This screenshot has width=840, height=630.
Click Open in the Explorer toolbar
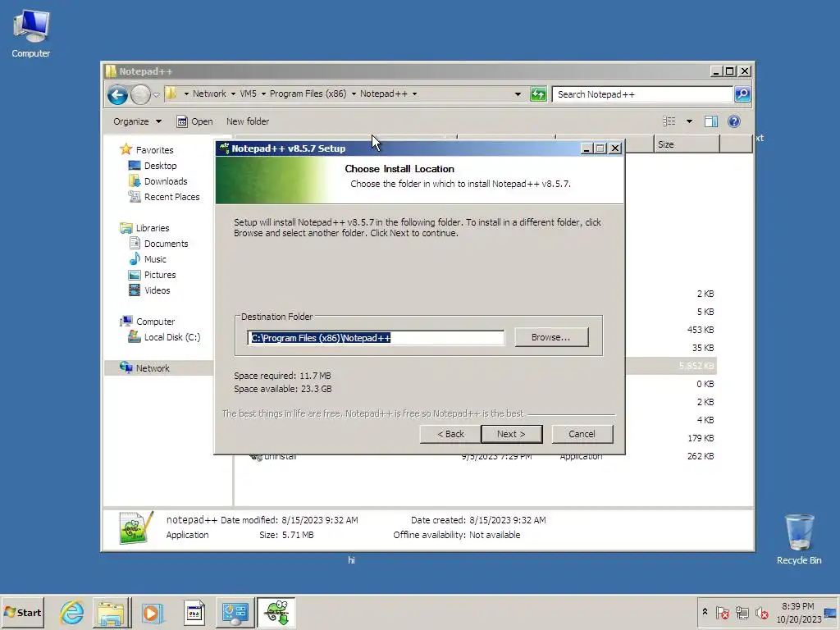[195, 121]
